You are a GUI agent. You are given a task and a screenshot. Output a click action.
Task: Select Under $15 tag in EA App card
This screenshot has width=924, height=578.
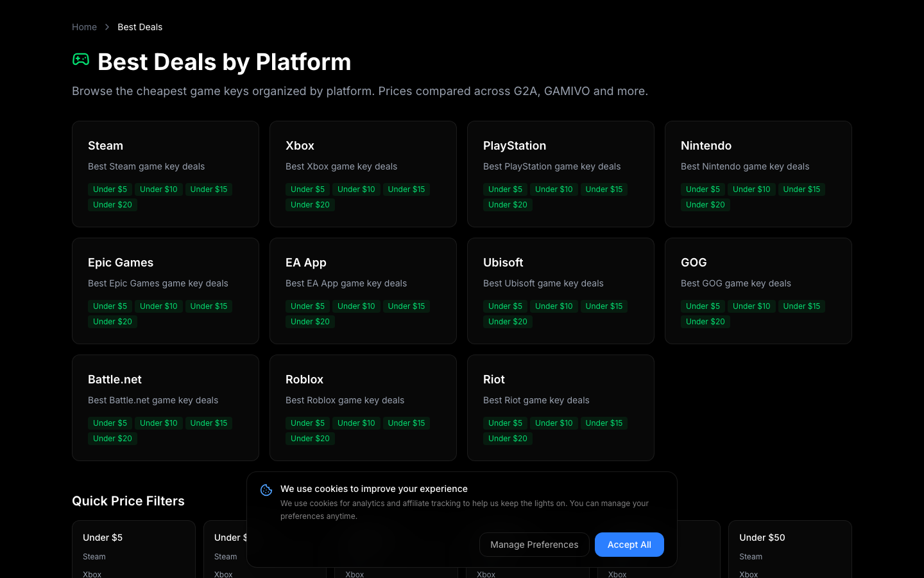(406, 306)
